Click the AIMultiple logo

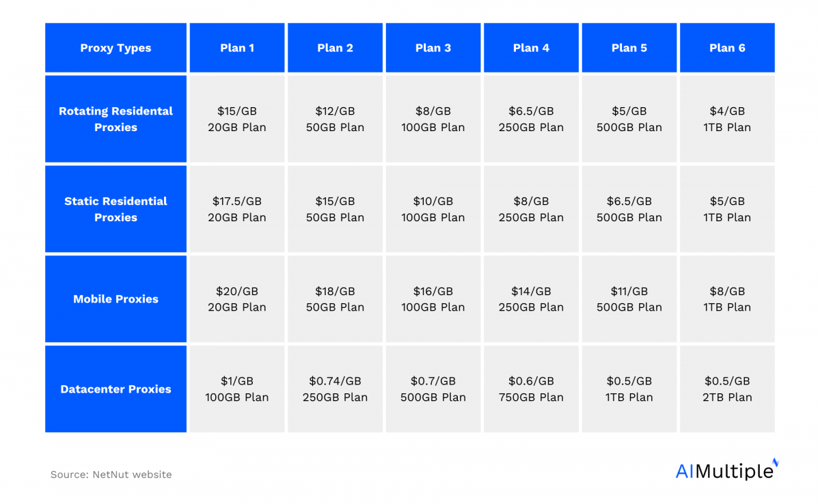click(727, 469)
